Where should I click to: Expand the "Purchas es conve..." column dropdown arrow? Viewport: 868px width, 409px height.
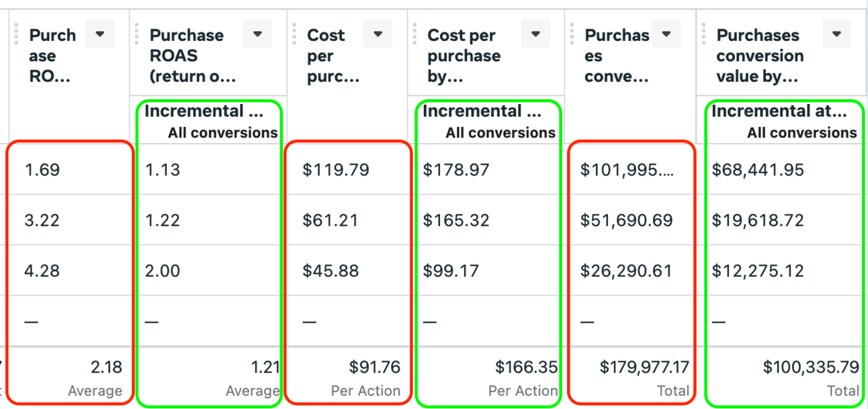pos(666,34)
